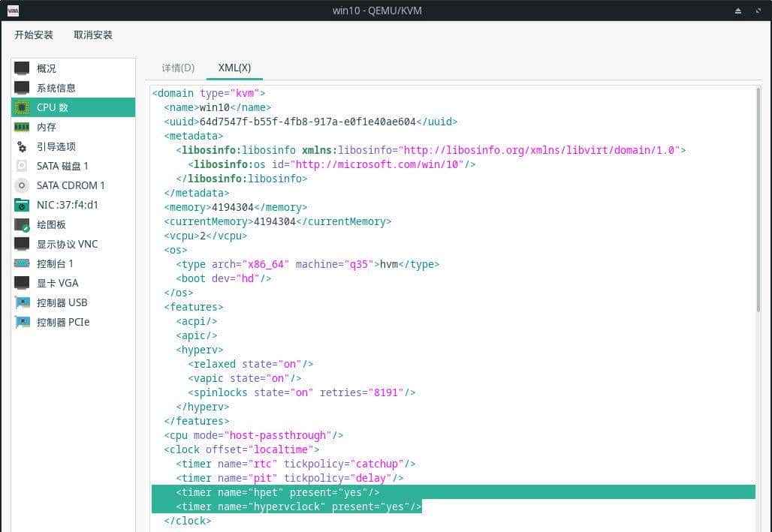Click the 概况 monitor icon in sidebar

point(22,68)
